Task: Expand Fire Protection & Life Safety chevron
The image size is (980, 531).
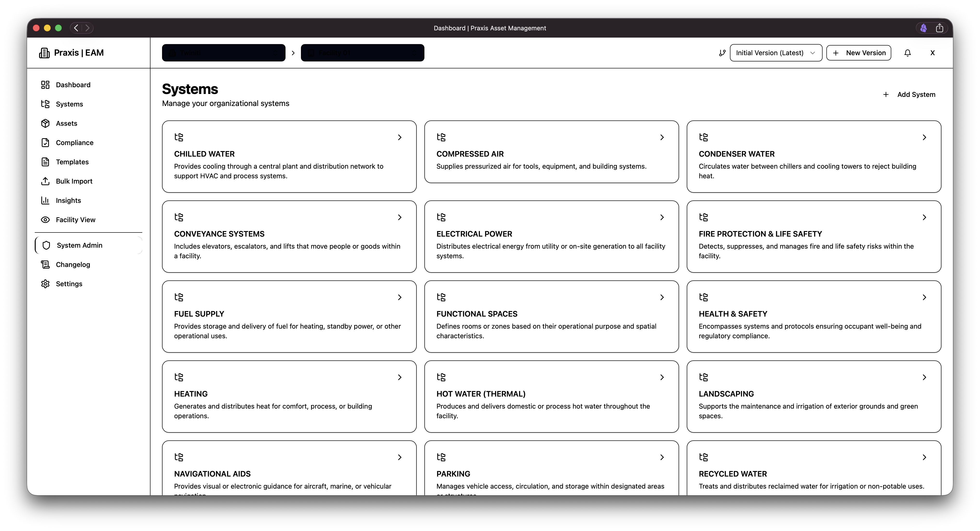Action: coord(924,217)
